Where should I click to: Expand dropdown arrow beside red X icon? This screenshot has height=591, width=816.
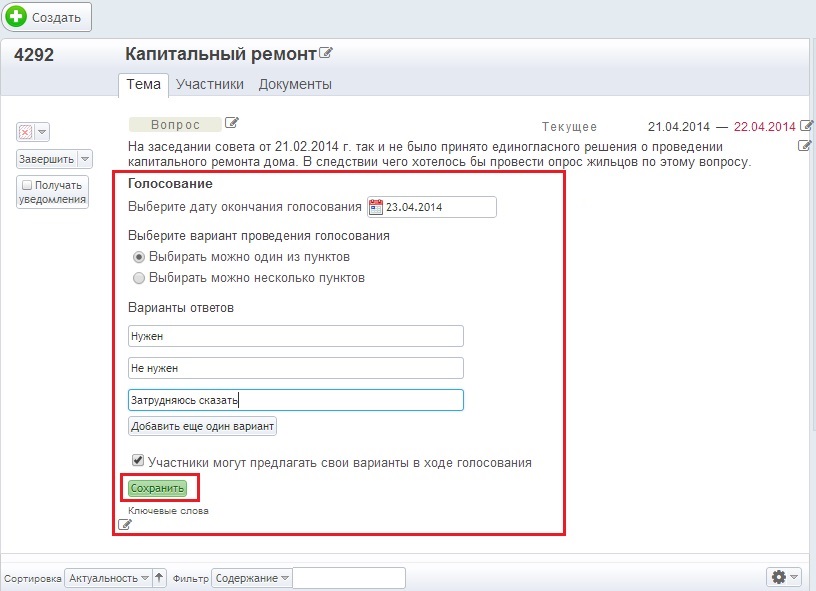(x=42, y=132)
